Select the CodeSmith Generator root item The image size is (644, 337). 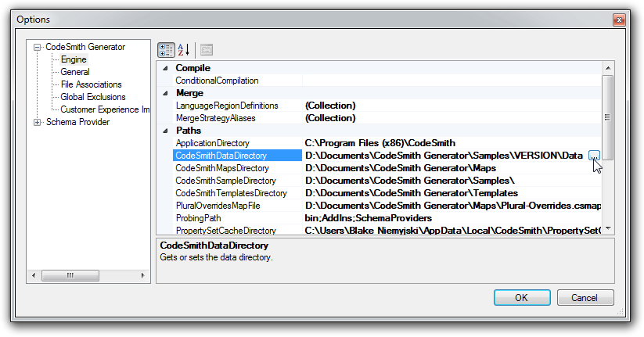click(x=85, y=47)
